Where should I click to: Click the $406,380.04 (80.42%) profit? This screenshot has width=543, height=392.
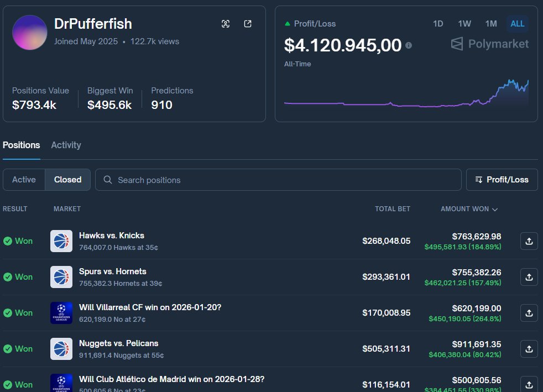(464, 355)
